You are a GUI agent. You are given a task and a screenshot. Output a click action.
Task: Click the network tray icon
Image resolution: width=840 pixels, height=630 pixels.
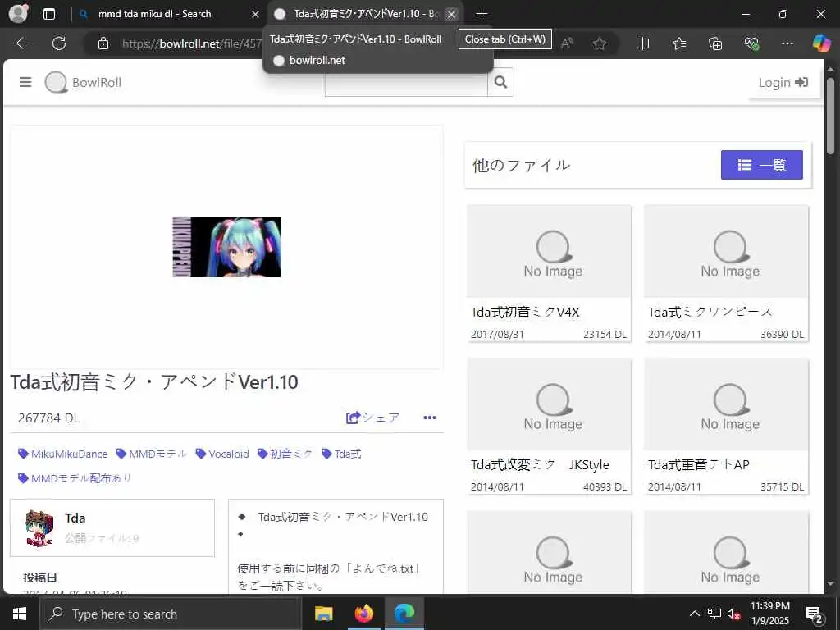pyautogui.click(x=714, y=614)
